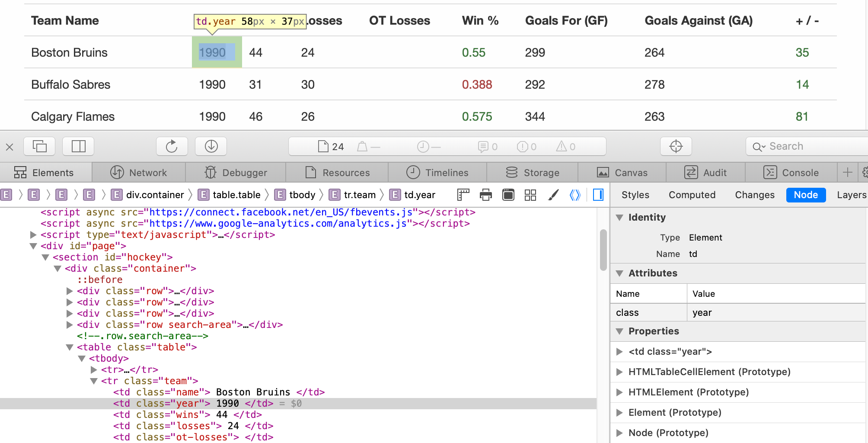868x443 pixels.
Task: Detach inspector into separate window
Action: [39, 146]
